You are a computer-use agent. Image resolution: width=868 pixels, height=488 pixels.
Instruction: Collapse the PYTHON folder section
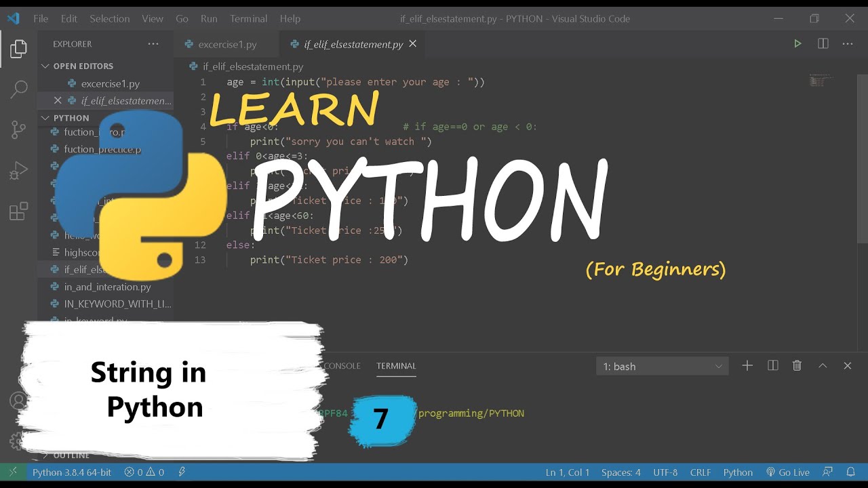click(71, 117)
